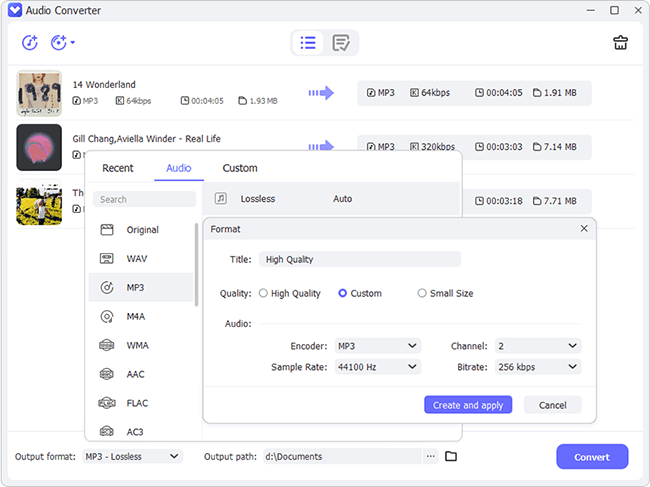650x487 pixels.
Task: Switch to the Audio tab
Action: pos(179,168)
